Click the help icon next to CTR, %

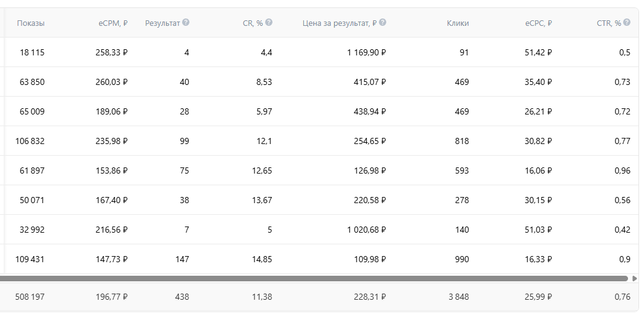coord(627,23)
